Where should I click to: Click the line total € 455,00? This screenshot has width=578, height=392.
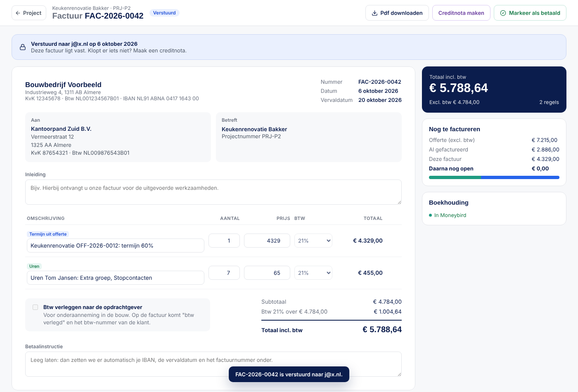click(370, 273)
